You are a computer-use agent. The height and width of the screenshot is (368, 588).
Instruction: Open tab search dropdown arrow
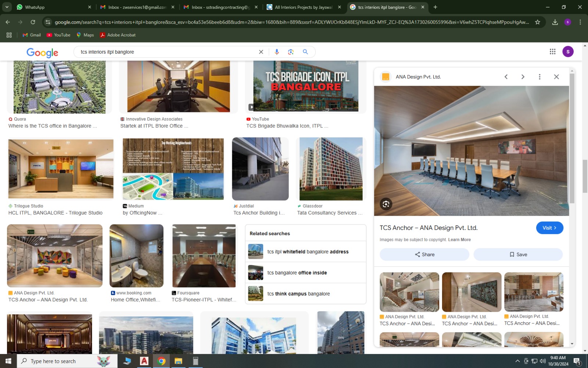click(7, 7)
